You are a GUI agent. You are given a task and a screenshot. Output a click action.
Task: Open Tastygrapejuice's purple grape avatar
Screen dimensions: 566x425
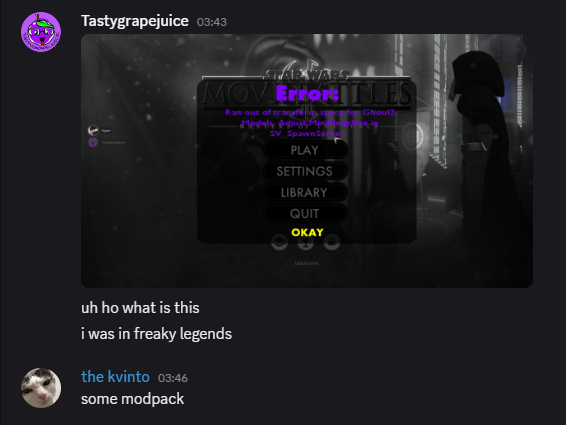click(x=41, y=32)
